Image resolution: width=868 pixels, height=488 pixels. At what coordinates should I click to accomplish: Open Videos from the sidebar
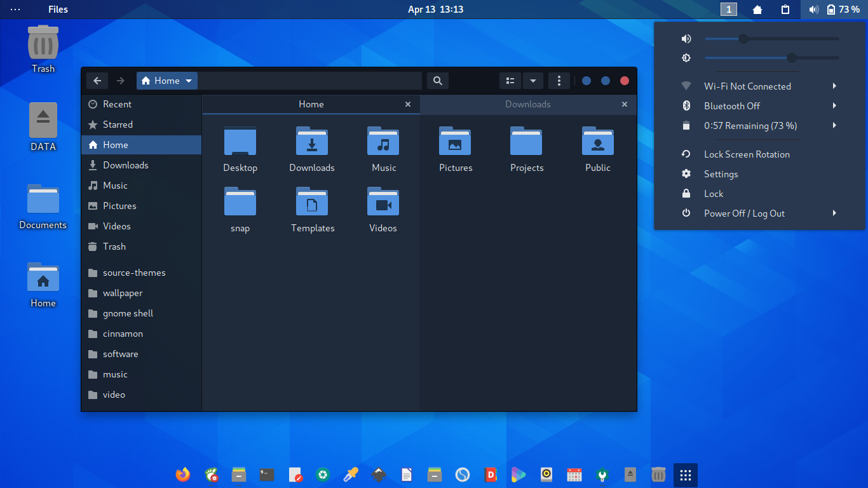(141, 226)
